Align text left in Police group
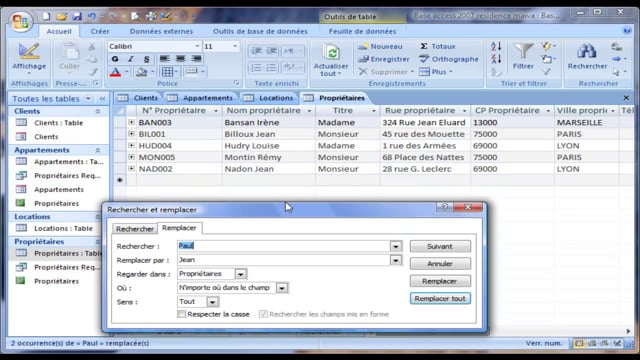Viewport: 640px width, 360px height. click(x=165, y=59)
